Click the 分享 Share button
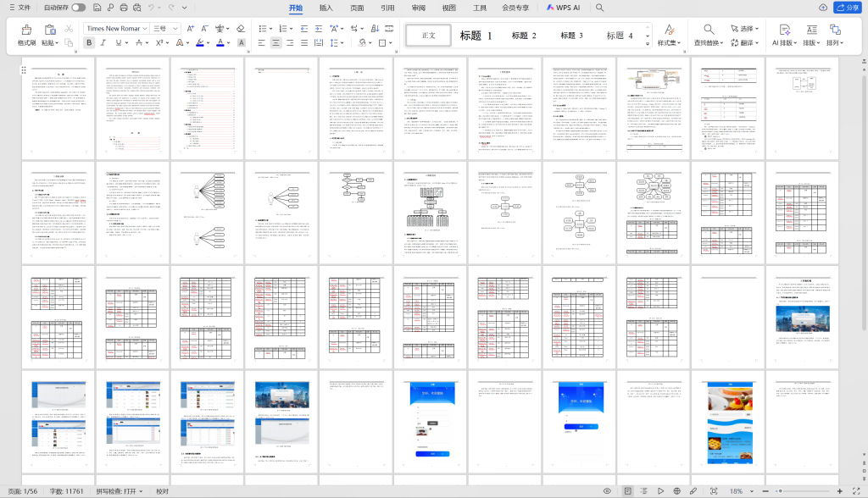868x498 pixels. [849, 8]
